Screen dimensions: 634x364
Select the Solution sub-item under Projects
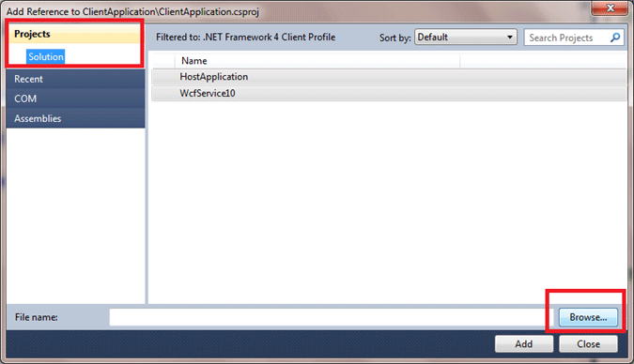coord(46,56)
